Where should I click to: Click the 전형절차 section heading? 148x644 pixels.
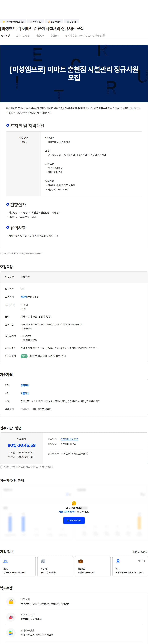point(18,205)
